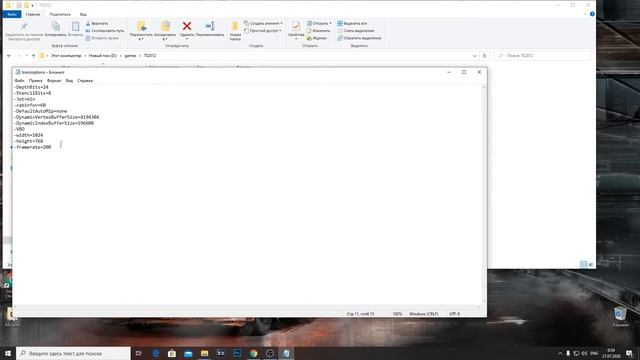Open Microsoft Edge from taskbar
Image resolution: width=640 pixels, height=360 pixels.
[x=156, y=353]
